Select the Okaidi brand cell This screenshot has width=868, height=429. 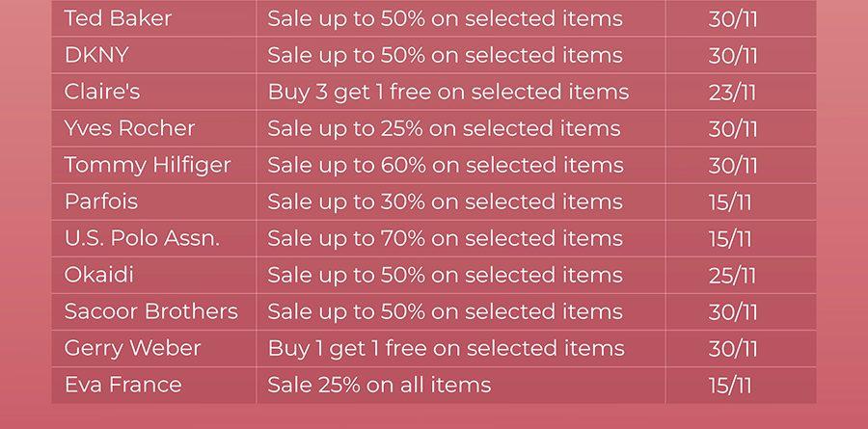click(x=154, y=275)
